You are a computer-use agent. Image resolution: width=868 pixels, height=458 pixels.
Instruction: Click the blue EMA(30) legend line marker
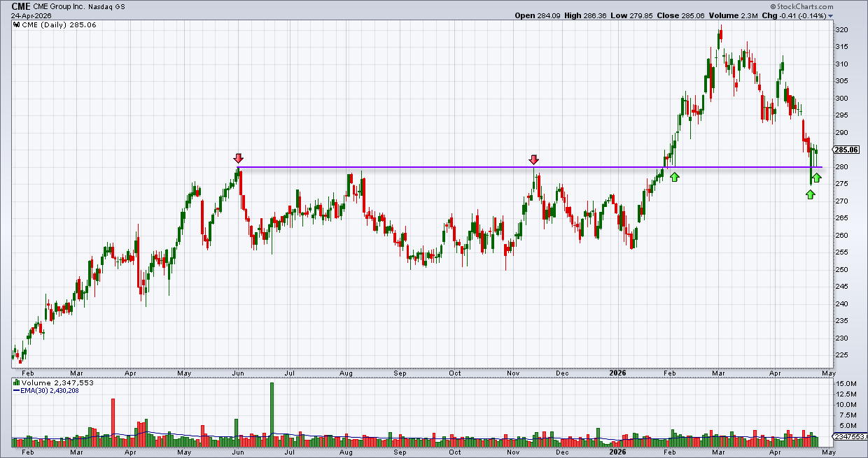(15, 391)
